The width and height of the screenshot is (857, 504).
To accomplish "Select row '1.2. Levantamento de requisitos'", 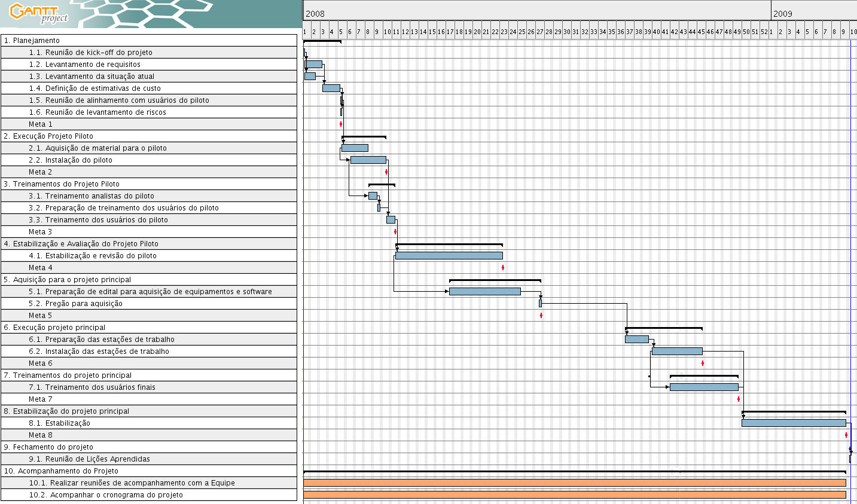I will 149,65.
